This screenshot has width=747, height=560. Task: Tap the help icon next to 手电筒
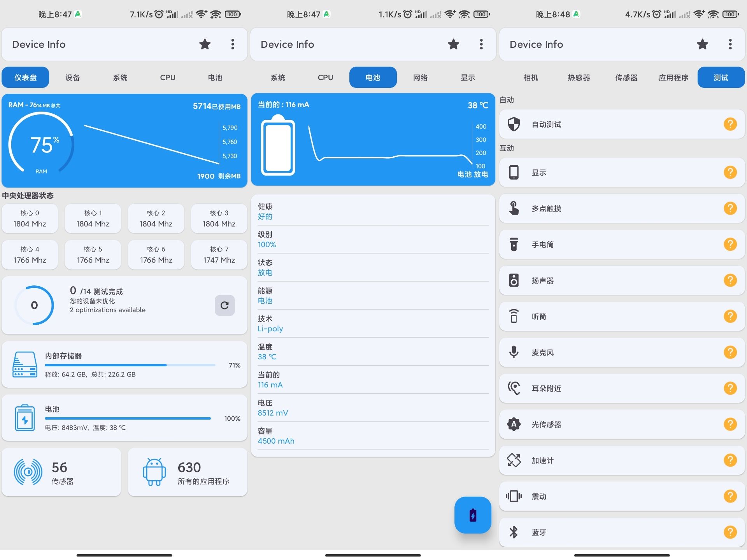point(730,244)
